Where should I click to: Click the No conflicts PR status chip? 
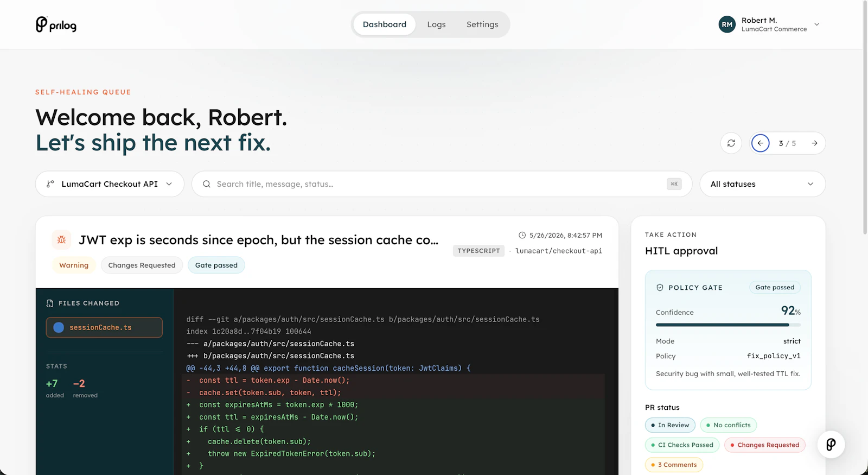click(729, 425)
